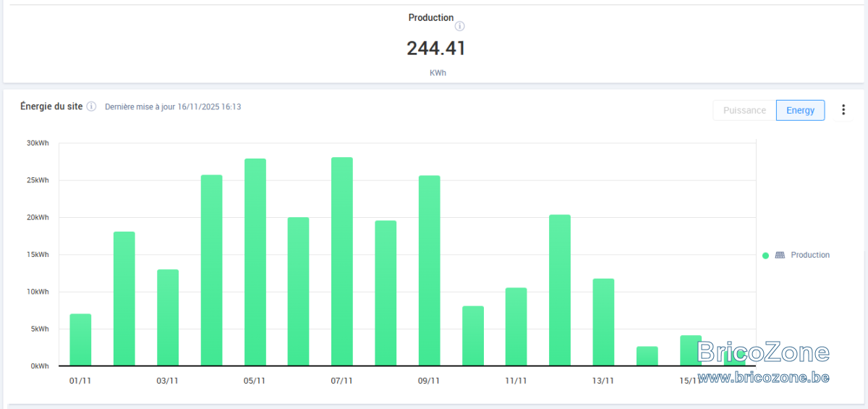Click the 01/11 production bar
This screenshot has width=868, height=409.
80,340
